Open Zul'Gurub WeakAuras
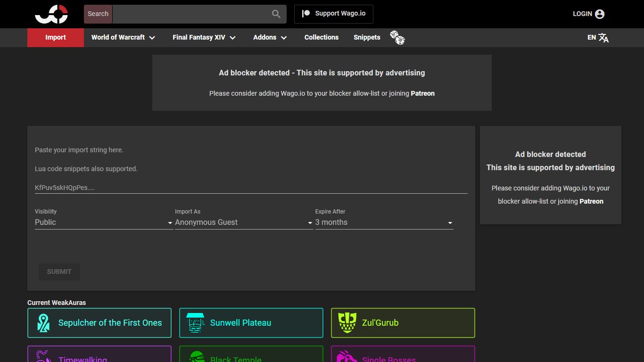 pos(403,323)
